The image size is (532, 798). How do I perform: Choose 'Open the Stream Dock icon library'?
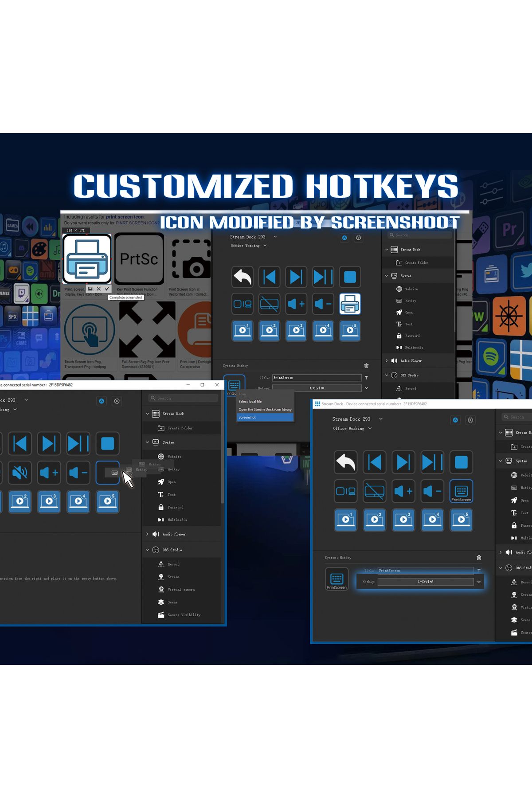point(265,409)
